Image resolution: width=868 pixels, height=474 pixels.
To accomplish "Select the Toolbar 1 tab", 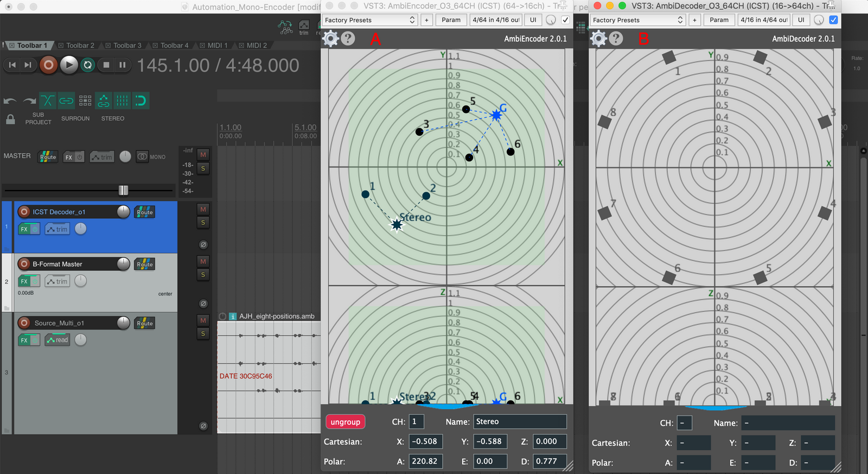I will pyautogui.click(x=29, y=46).
